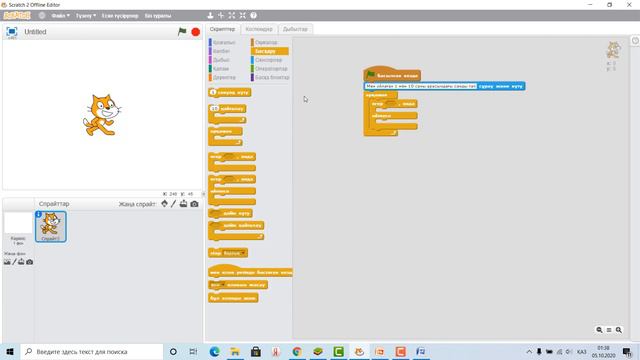Select the Grow sprite tool
This screenshot has width=640, height=360.
coord(232,16)
